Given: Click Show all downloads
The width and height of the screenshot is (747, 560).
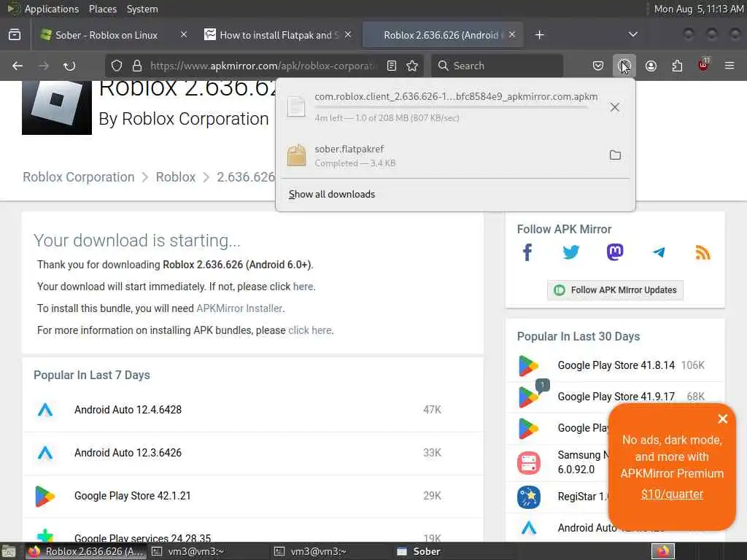Looking at the screenshot, I should tap(332, 194).
